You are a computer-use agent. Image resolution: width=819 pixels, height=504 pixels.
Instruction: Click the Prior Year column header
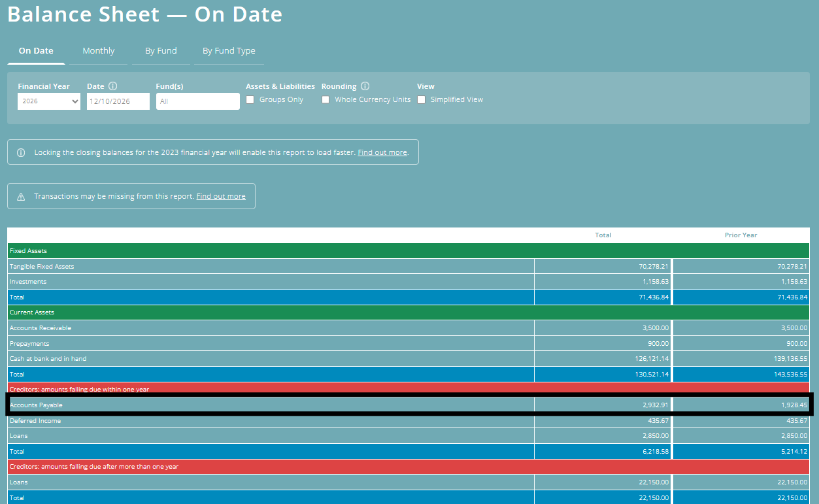pyautogui.click(x=741, y=235)
